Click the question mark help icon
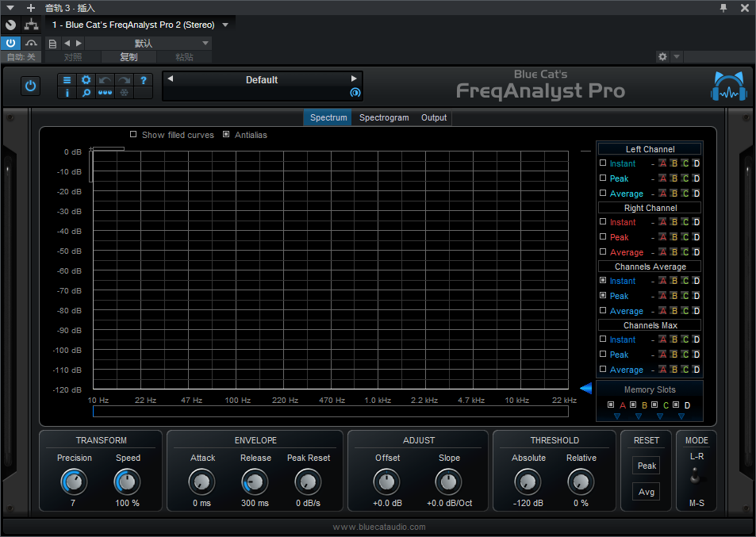This screenshot has height=537, width=756. click(144, 80)
